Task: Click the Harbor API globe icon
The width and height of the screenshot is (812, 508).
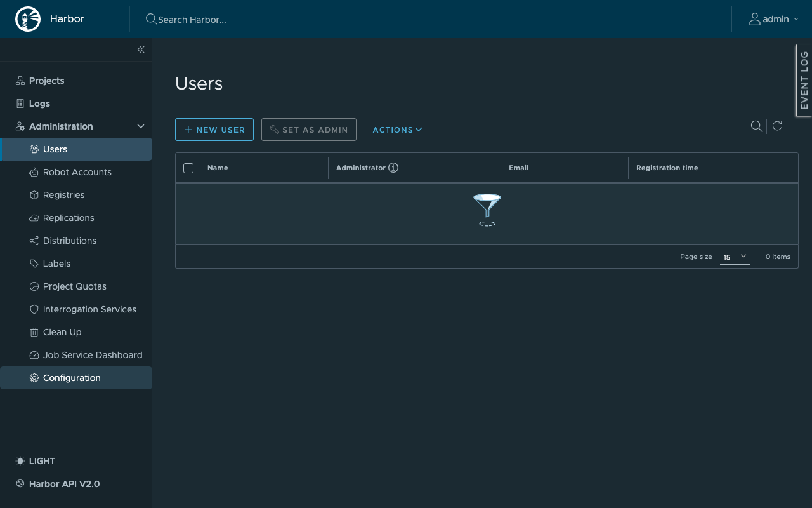Action: (20, 484)
